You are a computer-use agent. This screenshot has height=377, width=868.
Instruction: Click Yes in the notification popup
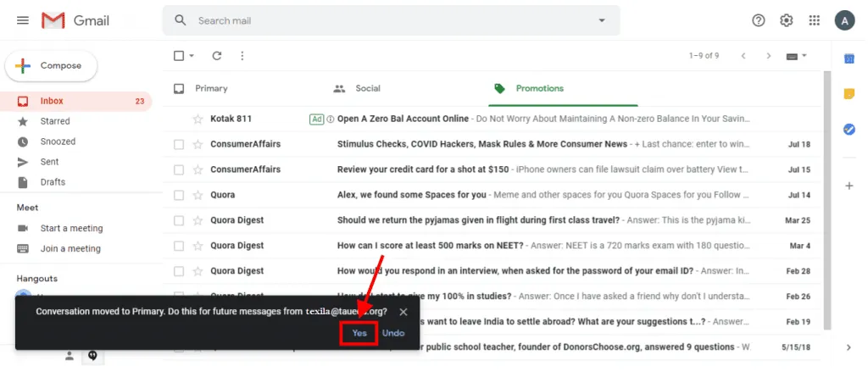pyautogui.click(x=359, y=333)
